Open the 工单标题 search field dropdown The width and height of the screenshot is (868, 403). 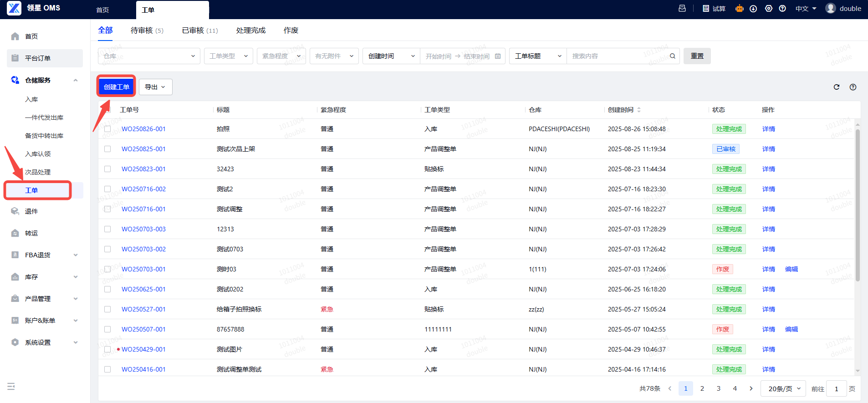[538, 56]
